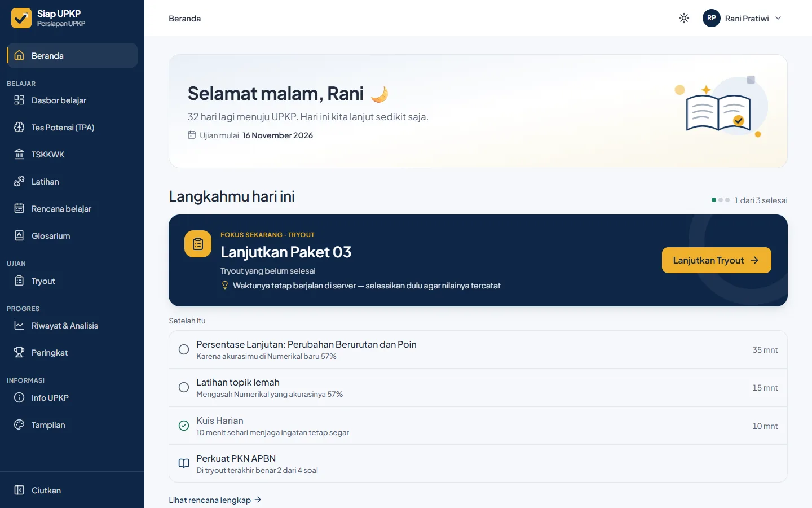Click the RP avatar circle
812x508 pixels.
point(712,18)
